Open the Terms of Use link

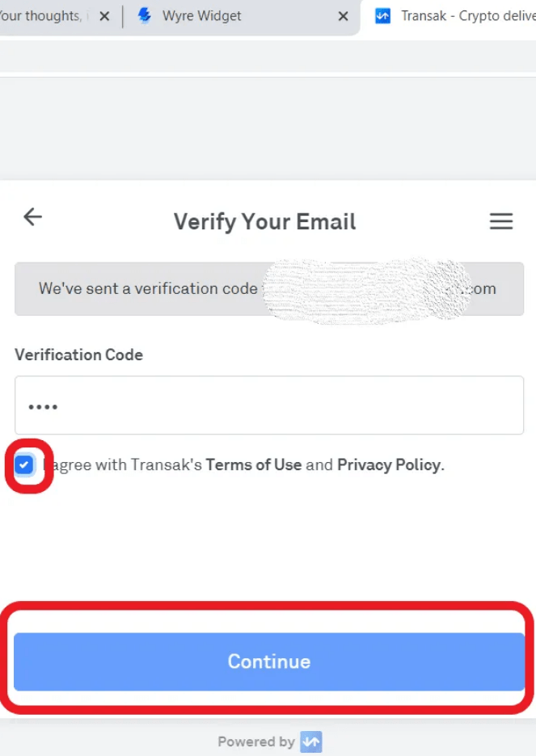coord(253,464)
